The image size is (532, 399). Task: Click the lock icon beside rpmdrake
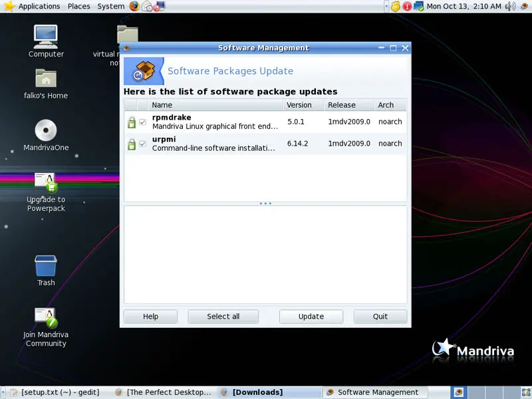pos(132,122)
